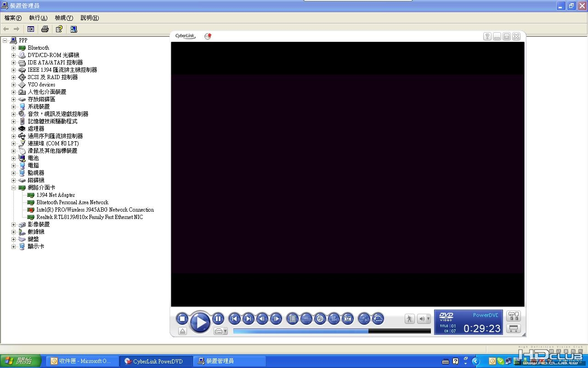Open the DVD menu icon in PowerDVD
588x368 pixels.
click(292, 318)
